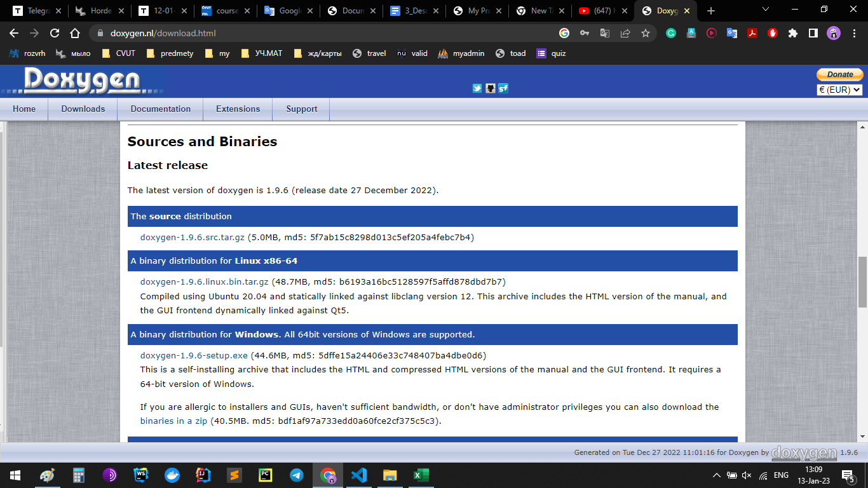Open the Calculator from taskbar

79,475
